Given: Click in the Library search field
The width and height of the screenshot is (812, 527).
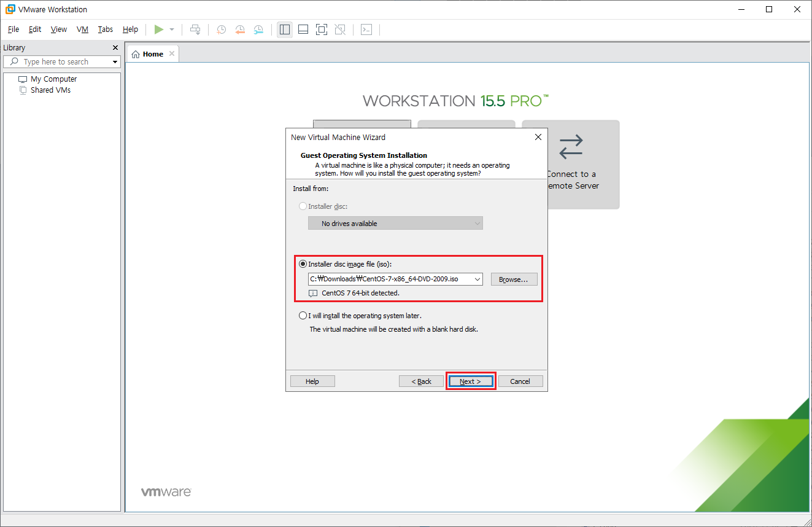Looking at the screenshot, I should 62,61.
